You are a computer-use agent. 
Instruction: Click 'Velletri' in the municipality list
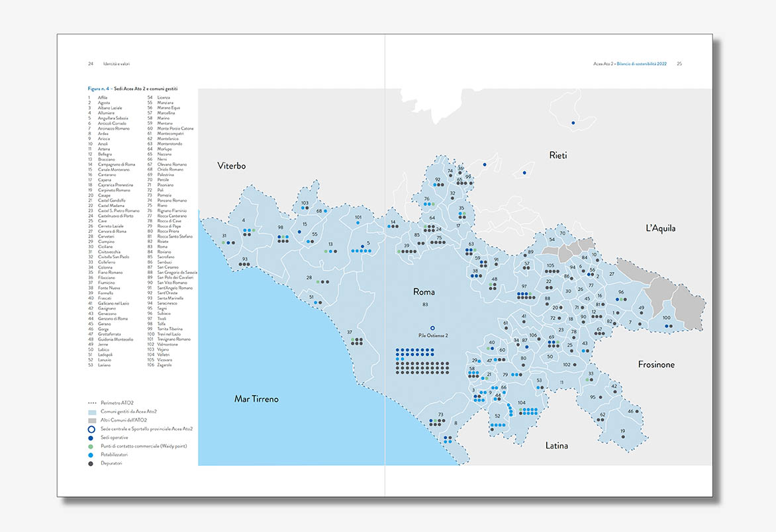point(164,355)
